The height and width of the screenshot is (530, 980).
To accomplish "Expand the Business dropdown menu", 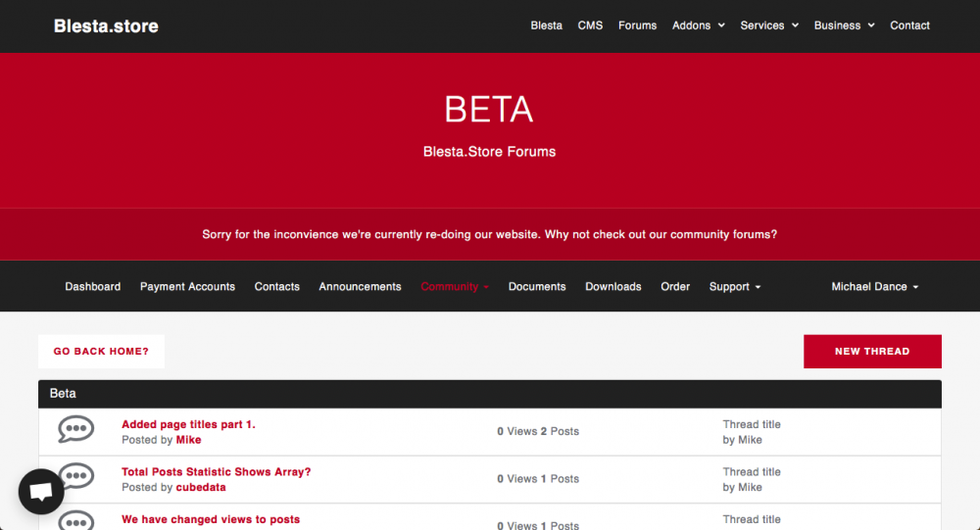I will click(x=844, y=25).
